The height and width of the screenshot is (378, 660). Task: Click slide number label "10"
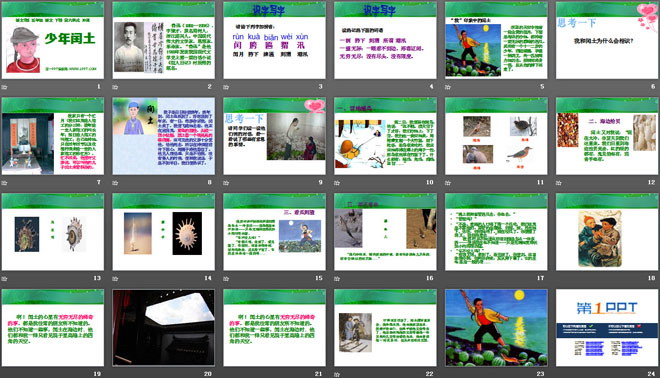(429, 182)
